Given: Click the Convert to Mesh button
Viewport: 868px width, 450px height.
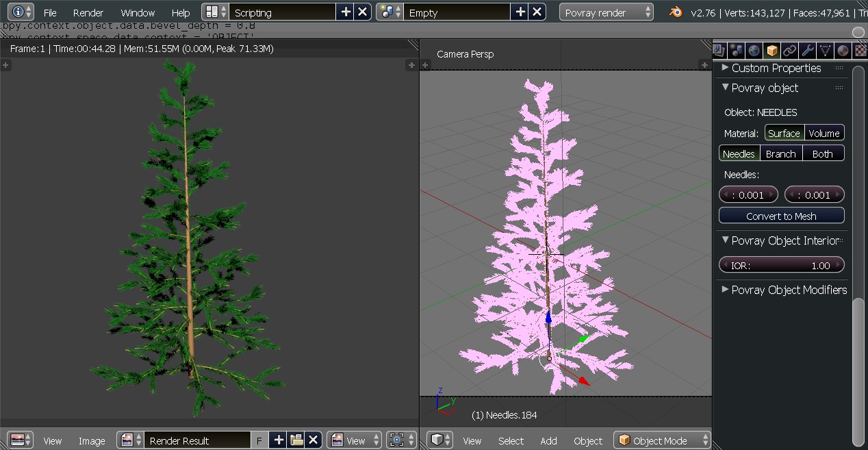Looking at the screenshot, I should point(781,216).
